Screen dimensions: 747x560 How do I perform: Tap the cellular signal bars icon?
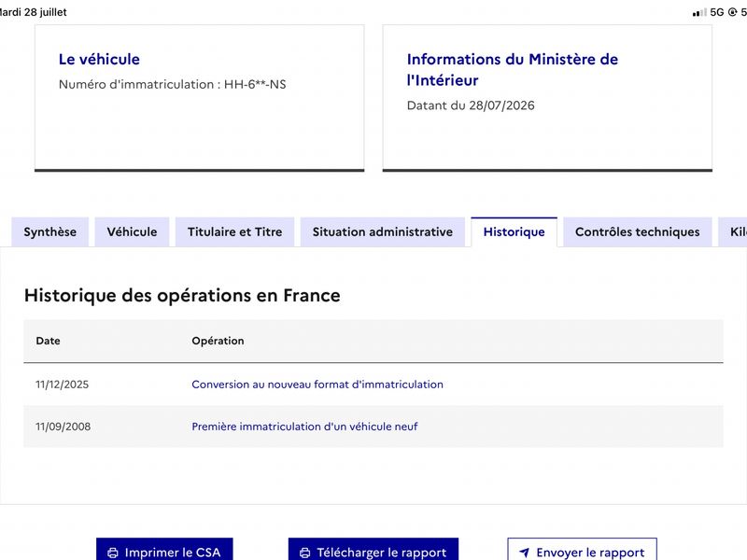coord(699,12)
